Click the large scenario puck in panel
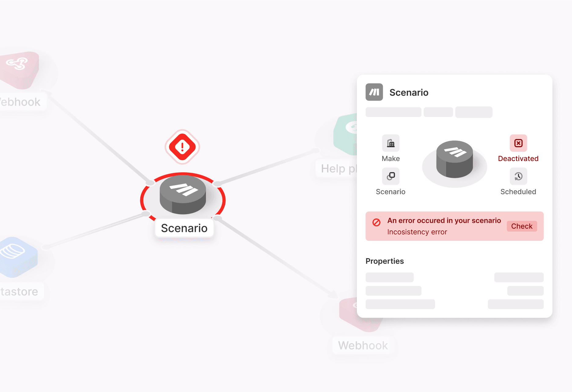572x392 pixels. pos(454,159)
